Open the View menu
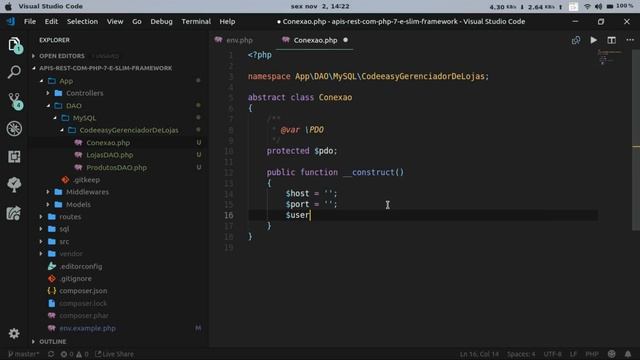Image resolution: width=640 pixels, height=360 pixels. tap(115, 21)
